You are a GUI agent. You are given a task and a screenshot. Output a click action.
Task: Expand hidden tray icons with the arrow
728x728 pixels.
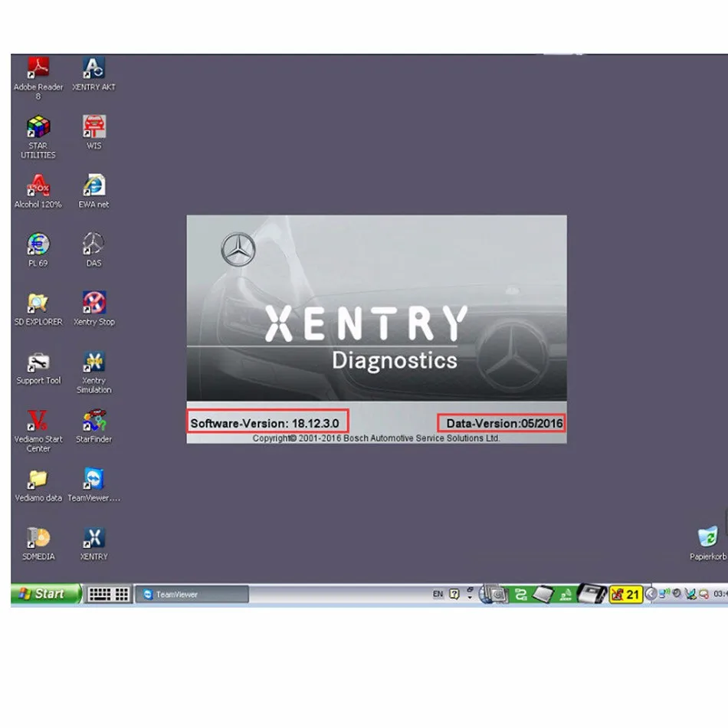pos(651,594)
